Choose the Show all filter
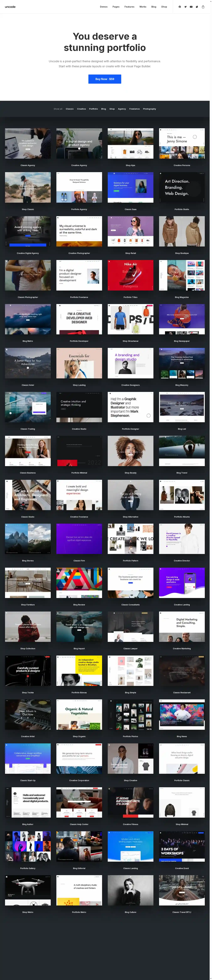The width and height of the screenshot is (212, 980). coord(58,109)
